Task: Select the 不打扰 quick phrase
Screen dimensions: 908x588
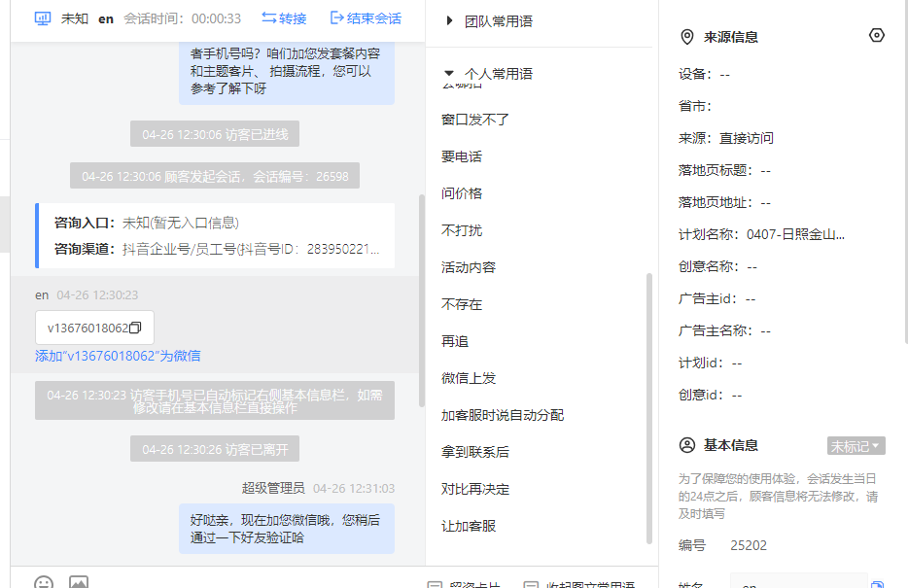Action: [462, 231]
